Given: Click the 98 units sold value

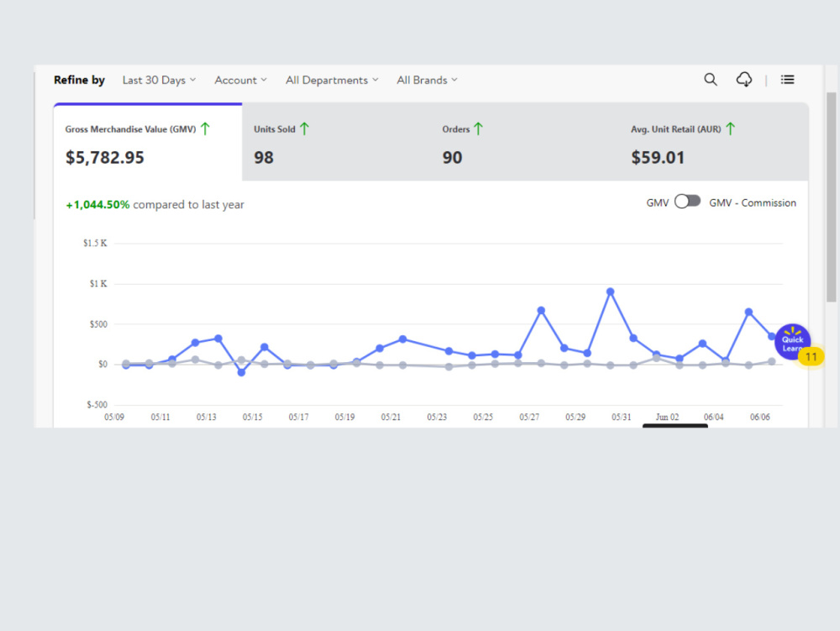Looking at the screenshot, I should pyautogui.click(x=264, y=157).
